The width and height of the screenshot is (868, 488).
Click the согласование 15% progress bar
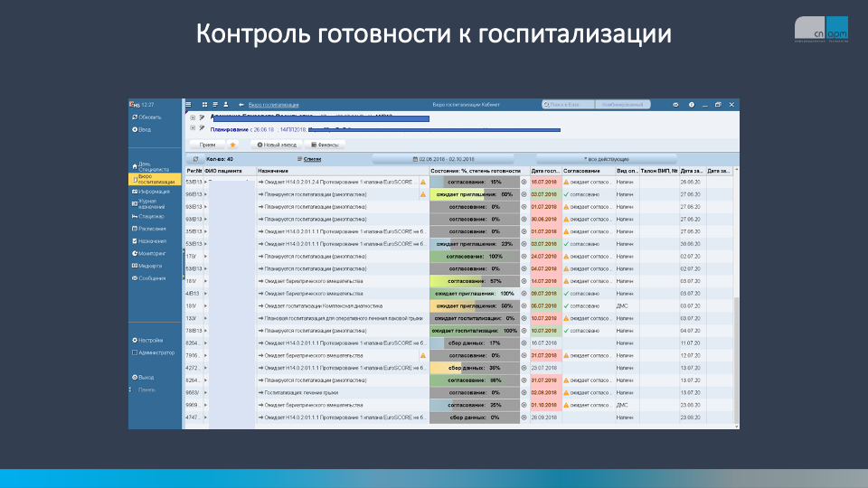tap(475, 182)
